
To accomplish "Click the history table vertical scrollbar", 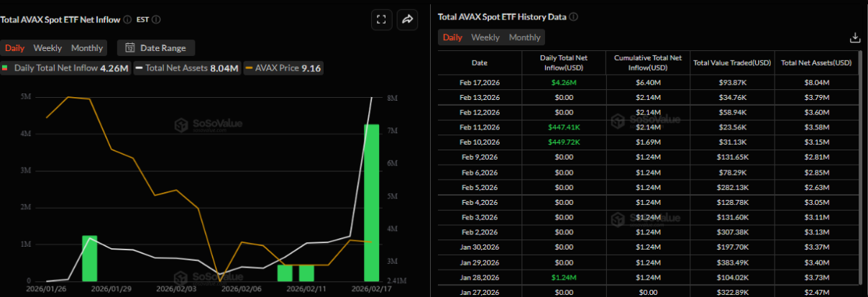I will (860, 144).
